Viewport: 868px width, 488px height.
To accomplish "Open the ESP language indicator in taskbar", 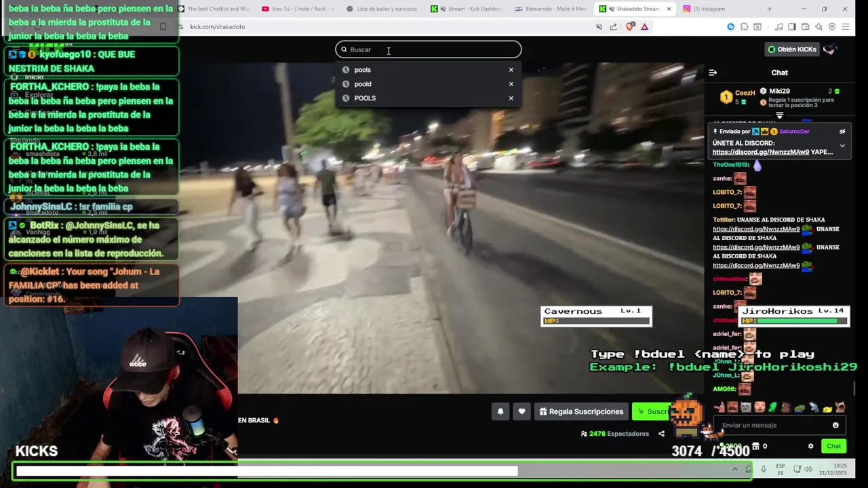I will click(x=781, y=469).
